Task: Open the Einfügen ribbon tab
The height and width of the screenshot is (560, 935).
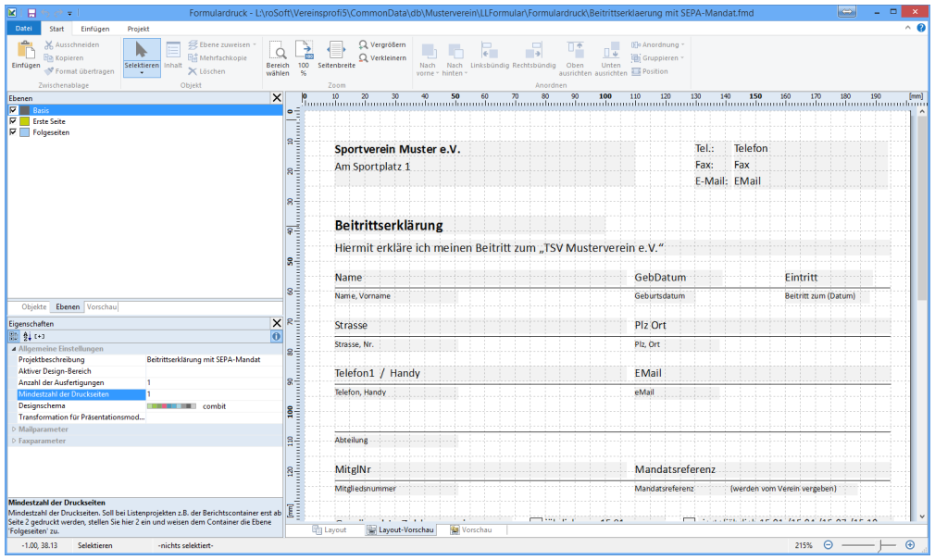Action: point(94,29)
